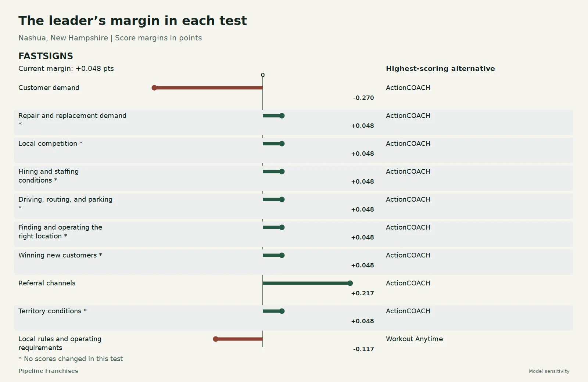Click ActionCOACH in Winning new customers row
The height and width of the screenshot is (382, 588).
pos(408,255)
